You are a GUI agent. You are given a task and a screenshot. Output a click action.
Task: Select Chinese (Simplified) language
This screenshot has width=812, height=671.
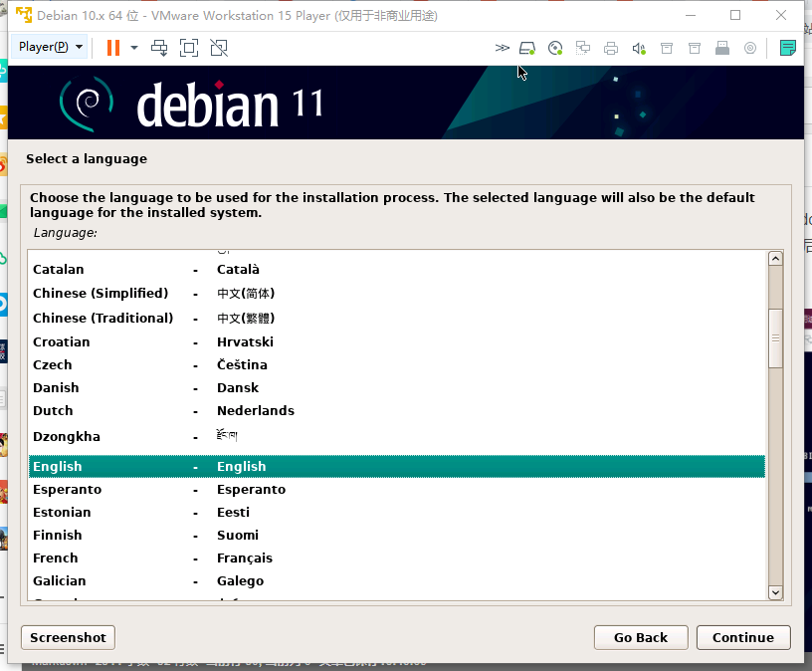(397, 294)
